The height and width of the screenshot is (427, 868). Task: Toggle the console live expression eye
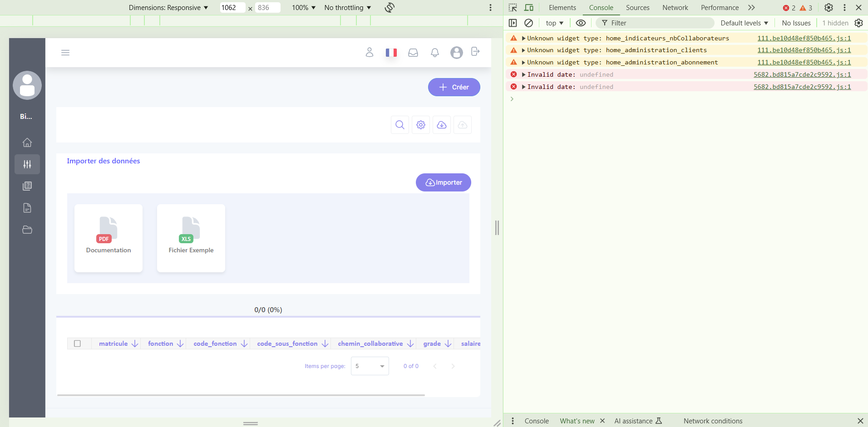[581, 23]
